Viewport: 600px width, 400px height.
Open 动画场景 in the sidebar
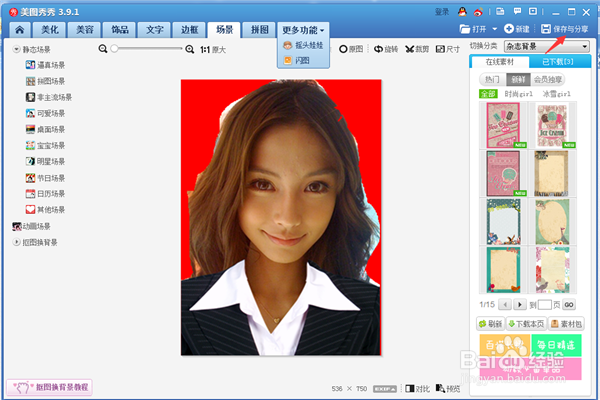31,226
